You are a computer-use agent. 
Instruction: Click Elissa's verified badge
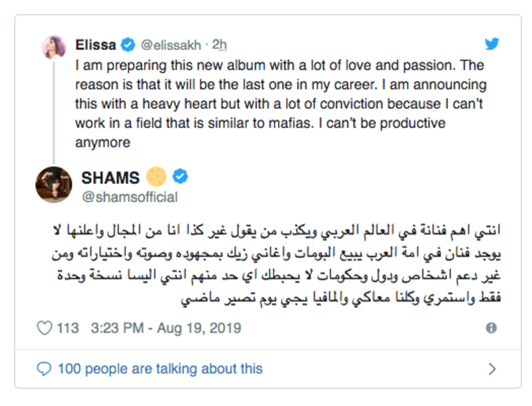pos(129,45)
